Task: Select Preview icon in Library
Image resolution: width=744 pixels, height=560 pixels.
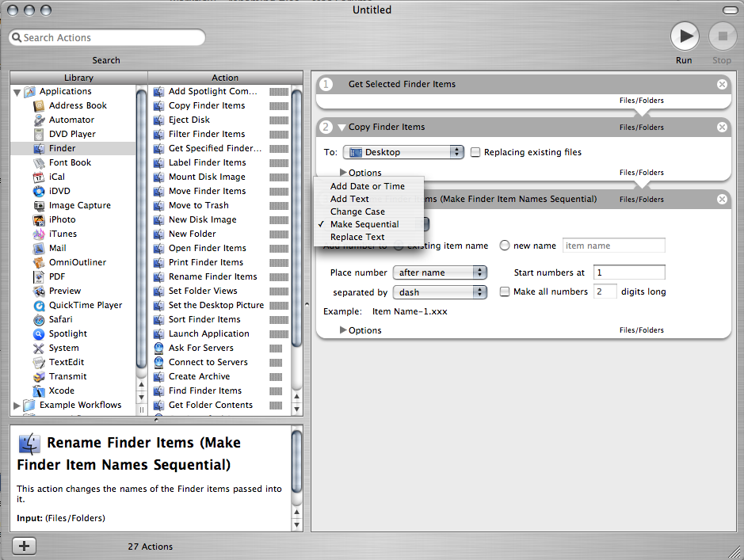Action: [39, 291]
